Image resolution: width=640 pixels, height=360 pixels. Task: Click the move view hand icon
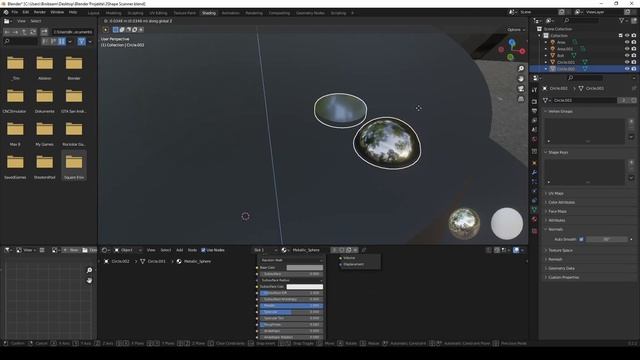[521, 79]
